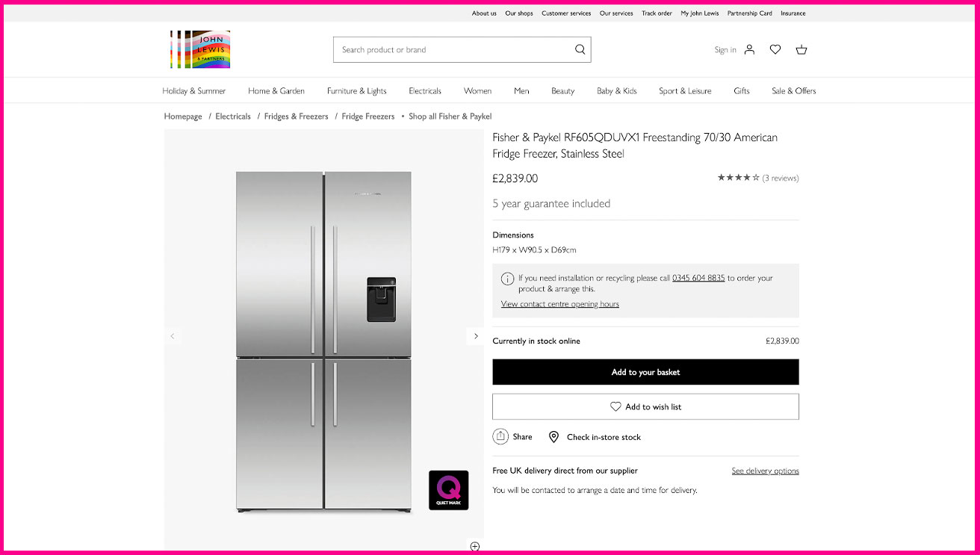Open the Furniture & Lights menu
Viewport: 980px width, 555px height.
click(x=357, y=91)
